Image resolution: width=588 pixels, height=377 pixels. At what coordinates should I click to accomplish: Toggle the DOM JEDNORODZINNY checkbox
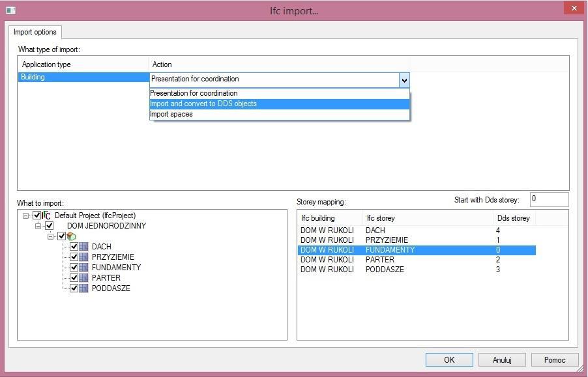[49, 226]
